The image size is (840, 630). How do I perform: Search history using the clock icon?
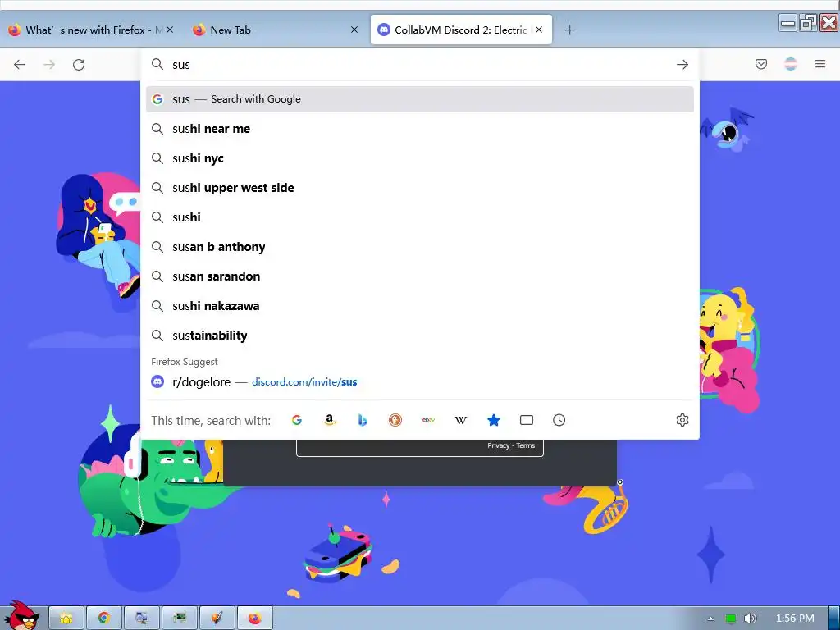point(559,420)
